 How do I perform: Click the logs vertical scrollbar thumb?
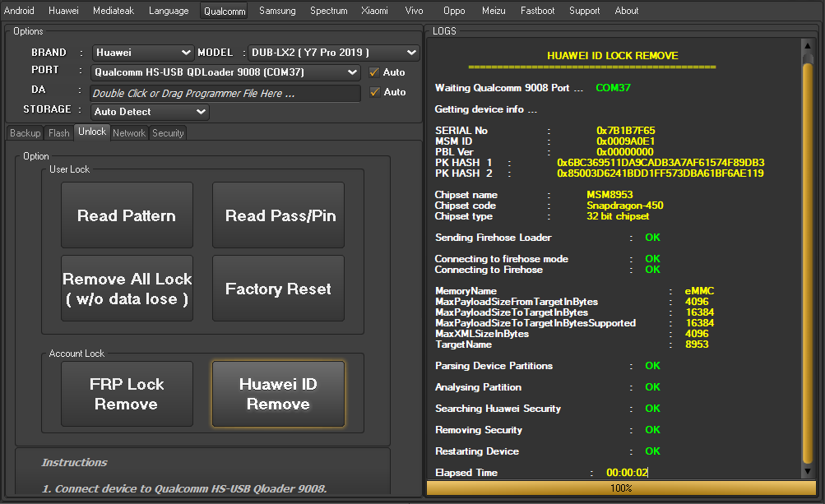pos(808,263)
